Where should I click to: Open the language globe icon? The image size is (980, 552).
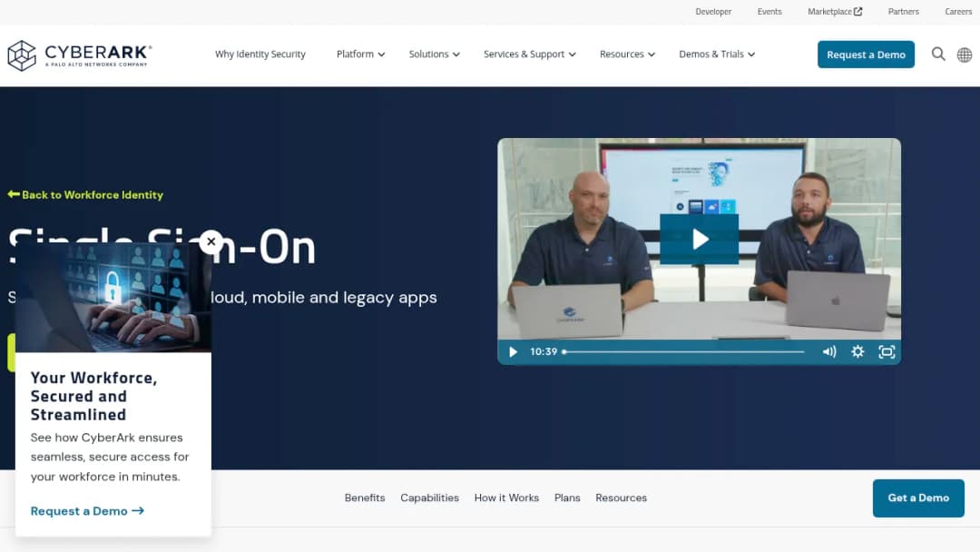tap(965, 55)
